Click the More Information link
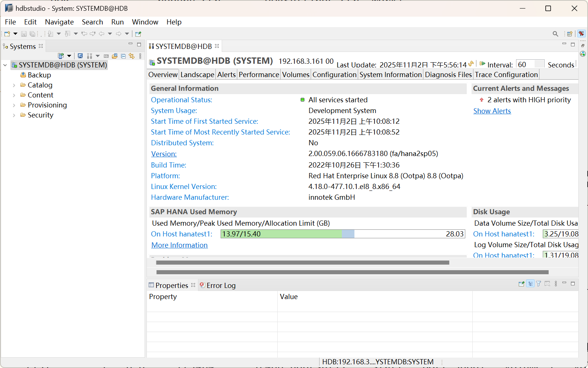The width and height of the screenshot is (588, 368). point(179,245)
